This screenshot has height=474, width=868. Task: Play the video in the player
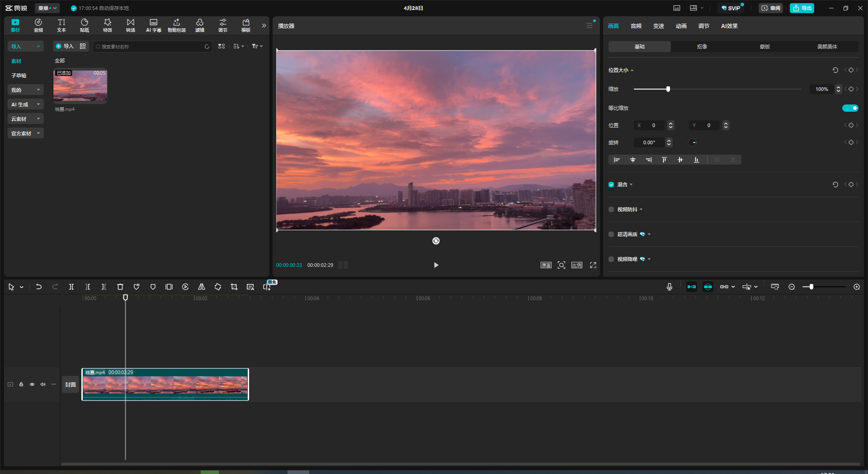[436, 265]
